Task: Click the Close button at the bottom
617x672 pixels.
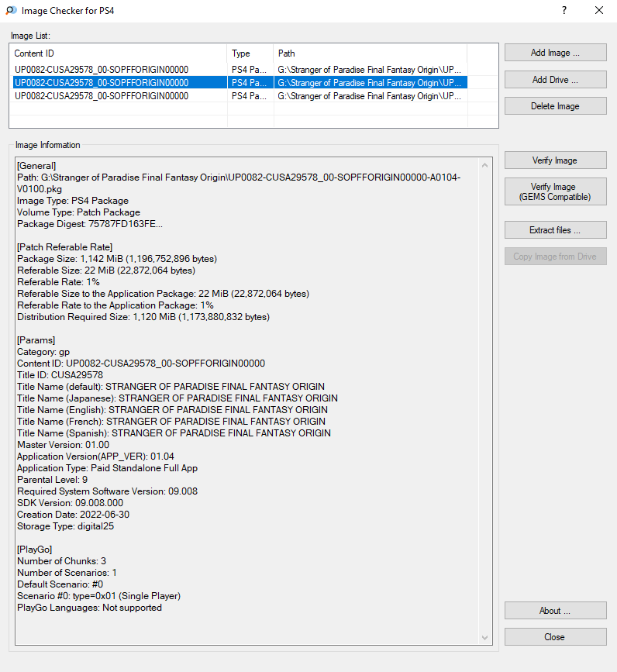Action: pyautogui.click(x=555, y=637)
